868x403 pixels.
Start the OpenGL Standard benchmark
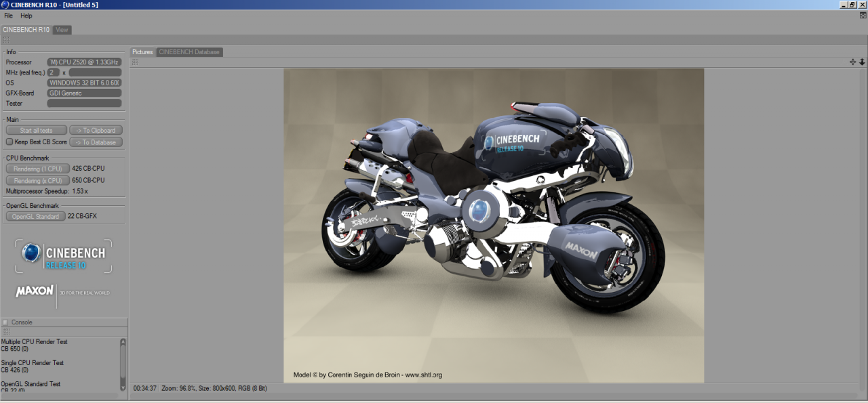click(36, 217)
